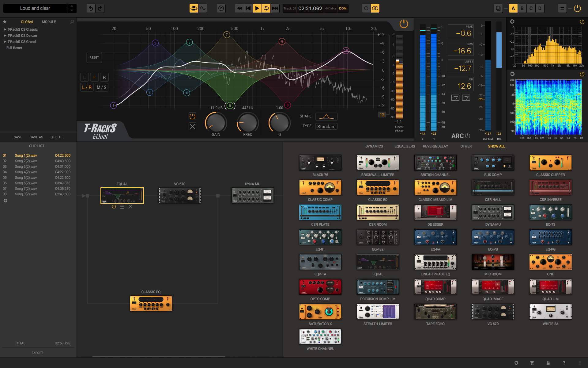Select Song 3(2).wav clip

pos(37,167)
